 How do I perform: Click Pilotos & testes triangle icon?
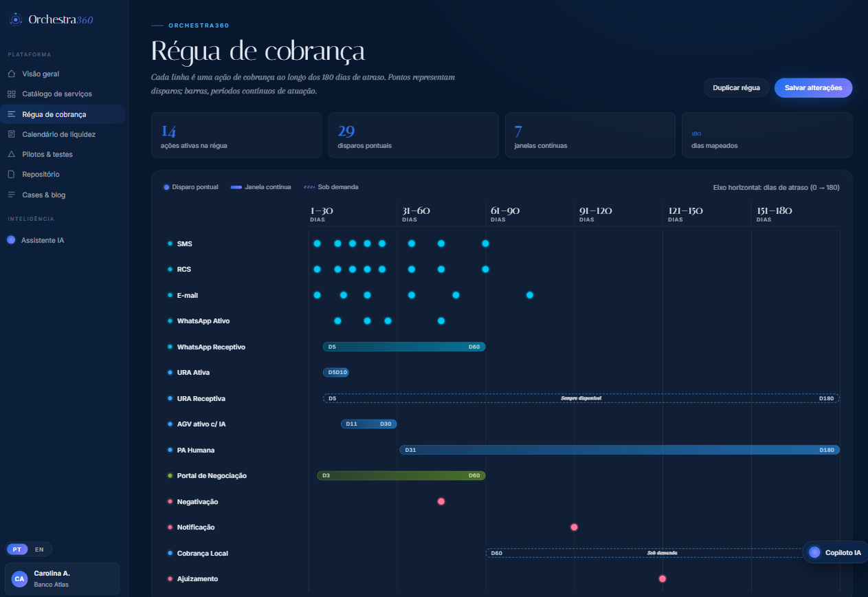click(11, 154)
